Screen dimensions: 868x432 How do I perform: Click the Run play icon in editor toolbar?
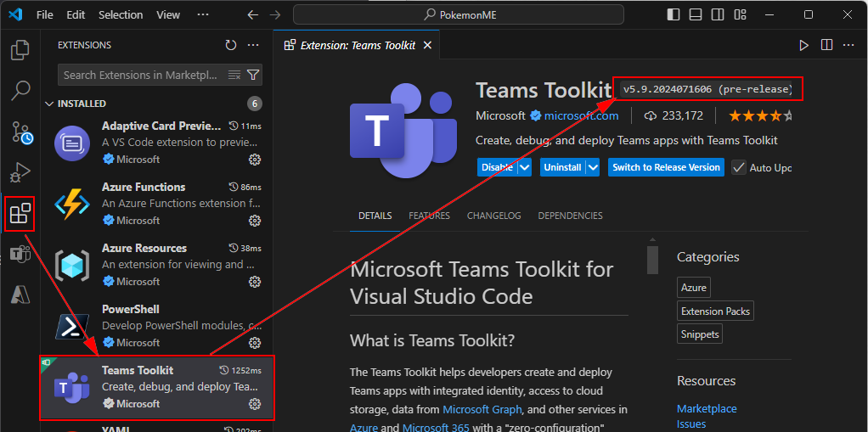click(803, 45)
